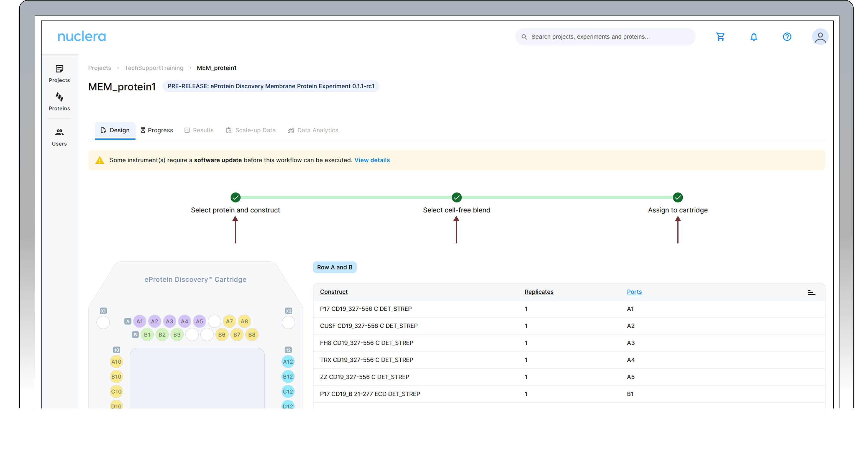Click the search magnifier icon

pyautogui.click(x=524, y=37)
